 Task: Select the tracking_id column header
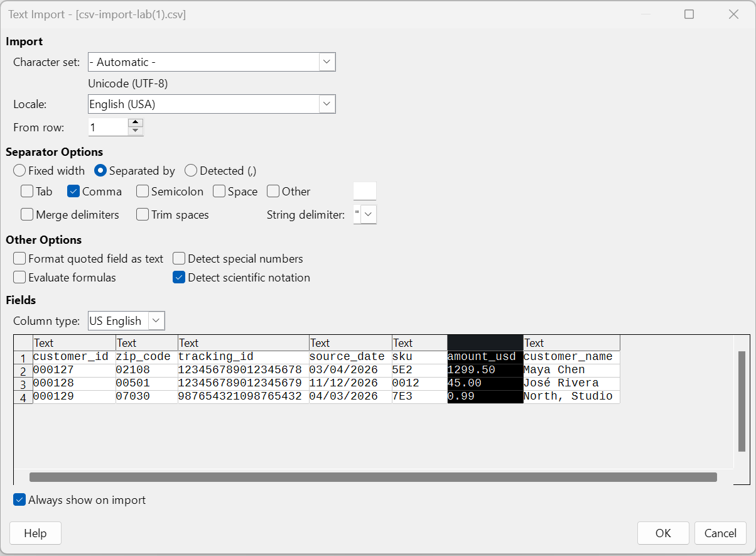pos(244,343)
